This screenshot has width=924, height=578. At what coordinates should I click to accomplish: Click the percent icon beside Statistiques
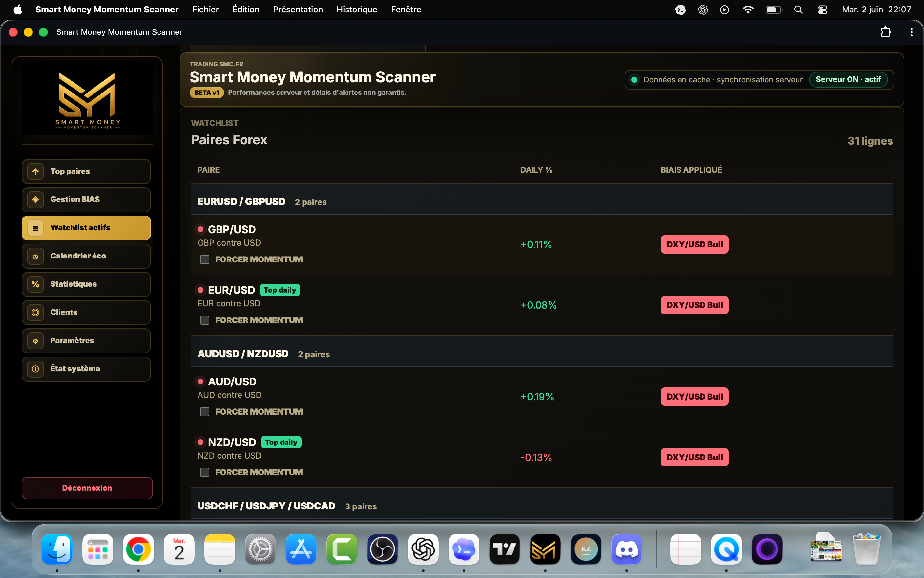point(35,284)
